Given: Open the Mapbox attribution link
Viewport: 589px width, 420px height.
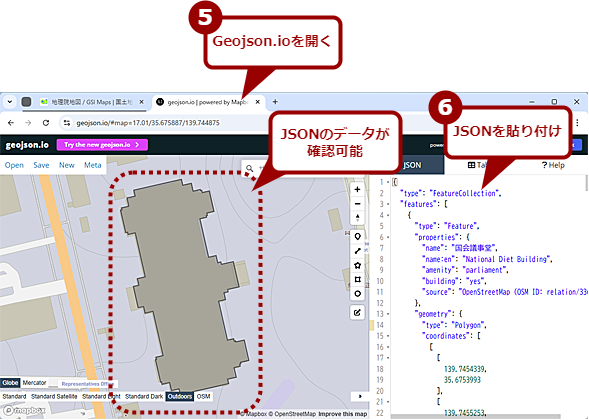Looking at the screenshot, I should point(254,414).
